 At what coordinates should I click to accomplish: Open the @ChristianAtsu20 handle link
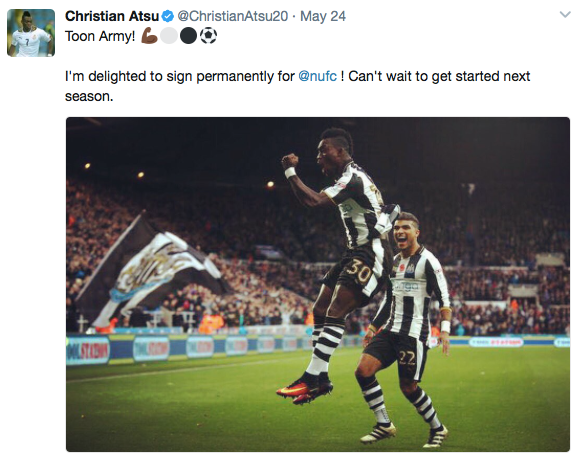(x=232, y=16)
